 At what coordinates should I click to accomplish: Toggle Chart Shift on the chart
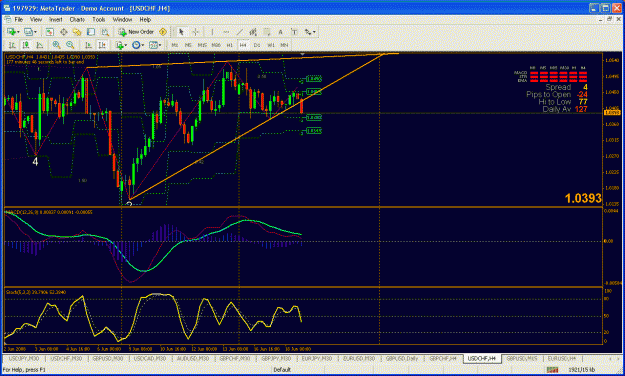coord(102,45)
